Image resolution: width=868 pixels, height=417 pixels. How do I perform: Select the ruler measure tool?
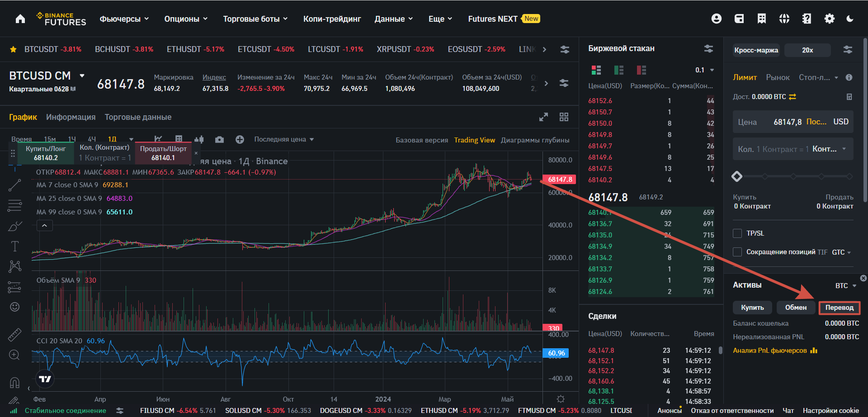(14, 334)
